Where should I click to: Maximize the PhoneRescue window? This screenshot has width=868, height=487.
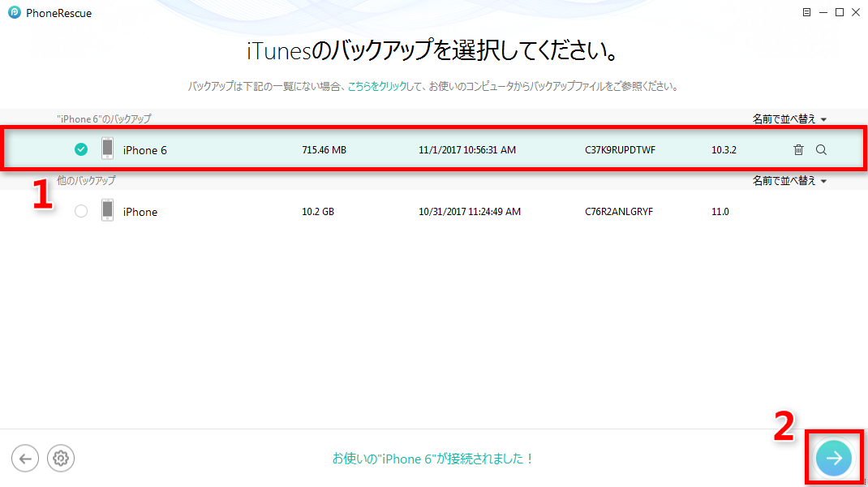840,12
